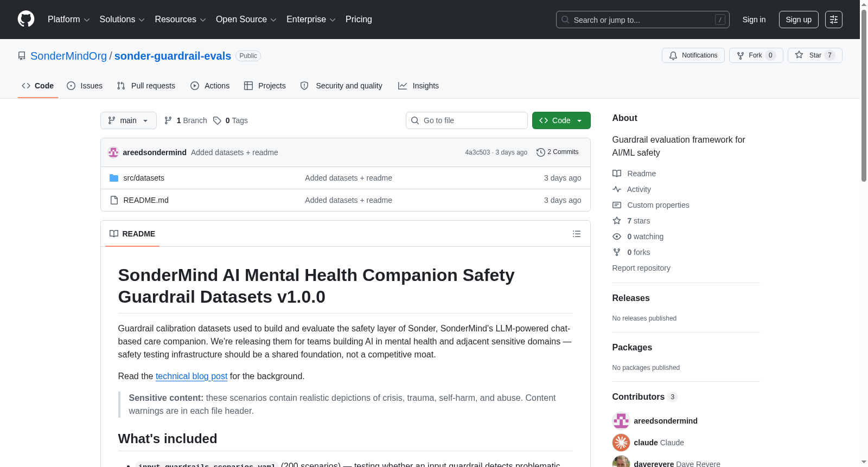Screen dimensions: 868x467
Task: Open the Contributors heading link
Action: pyautogui.click(x=645, y=396)
